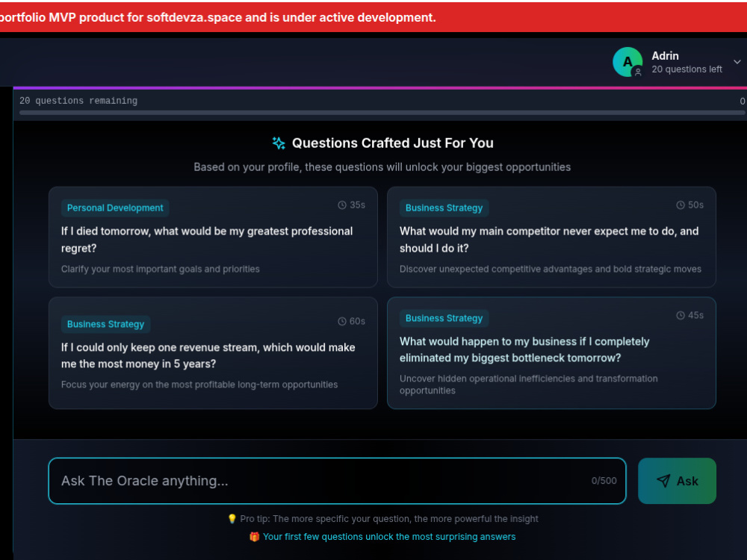Click the lightbulb icon beside Pro tip

pyautogui.click(x=232, y=519)
